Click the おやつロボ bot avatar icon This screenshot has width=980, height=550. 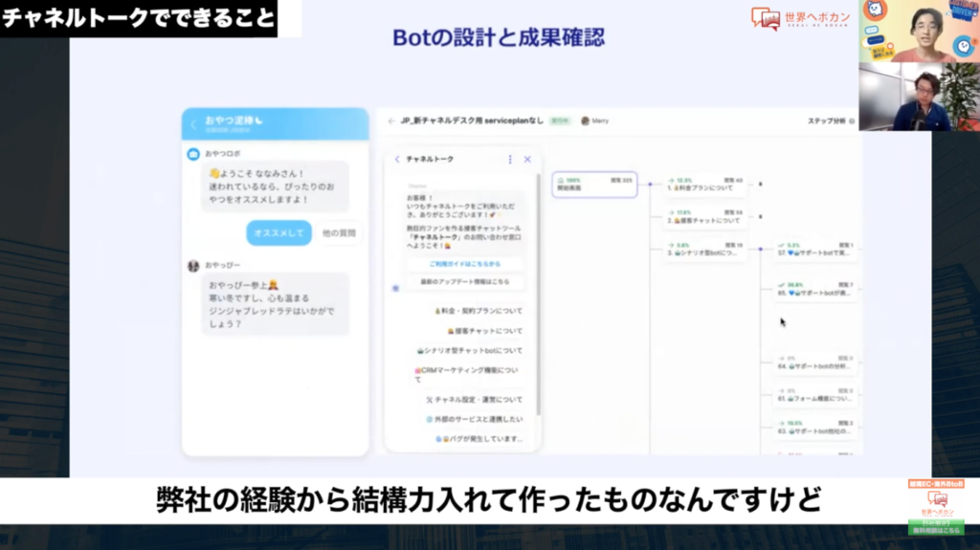(193, 154)
